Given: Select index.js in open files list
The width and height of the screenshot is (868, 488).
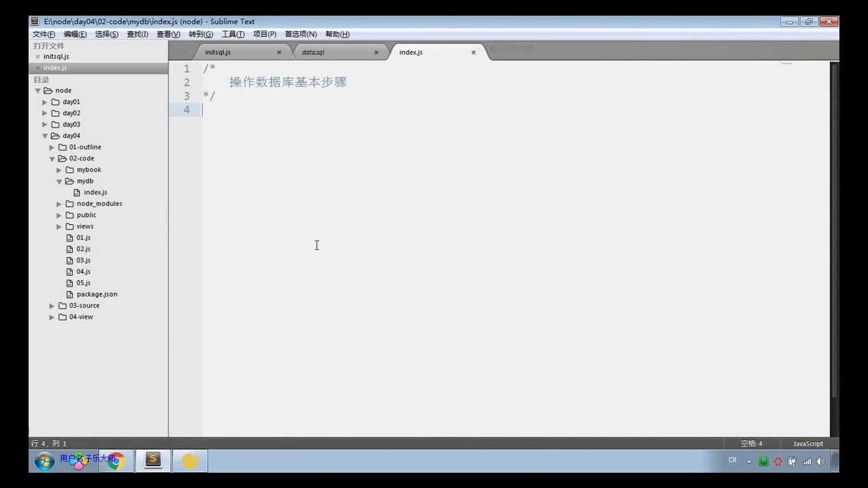Looking at the screenshot, I should pyautogui.click(x=55, y=68).
